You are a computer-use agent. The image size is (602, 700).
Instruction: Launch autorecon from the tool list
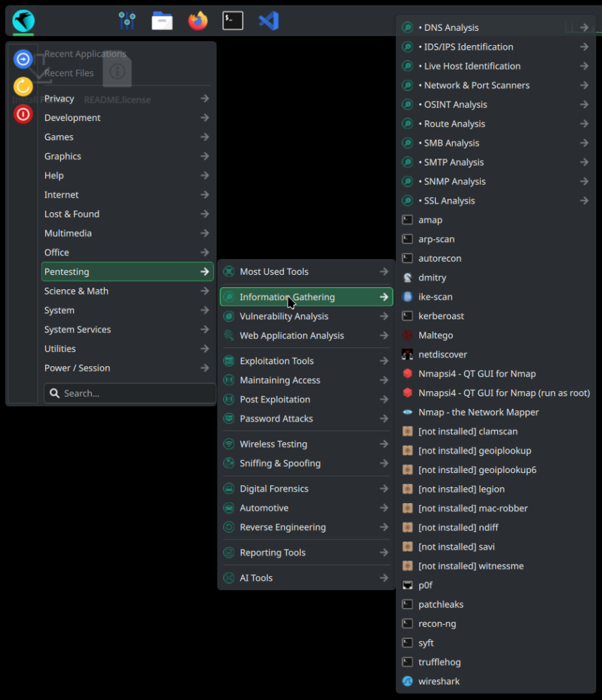pyautogui.click(x=496, y=258)
